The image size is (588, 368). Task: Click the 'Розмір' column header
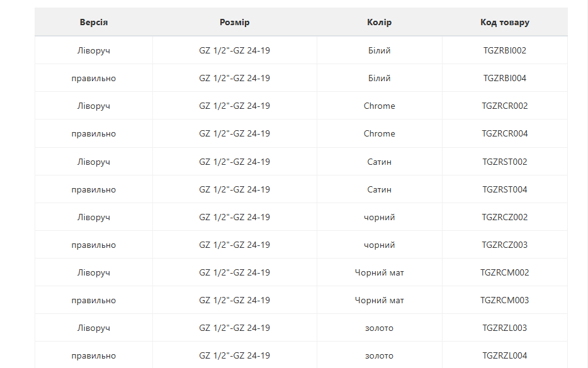[235, 22]
